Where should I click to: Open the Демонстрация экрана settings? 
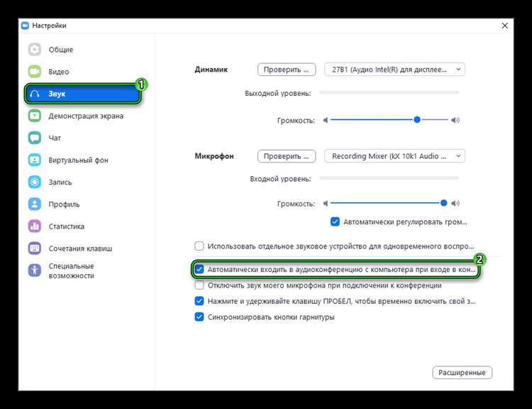coord(86,116)
